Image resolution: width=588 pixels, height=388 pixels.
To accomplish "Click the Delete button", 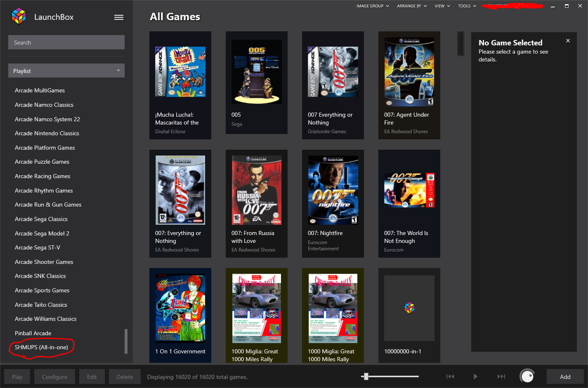I will [x=125, y=377].
